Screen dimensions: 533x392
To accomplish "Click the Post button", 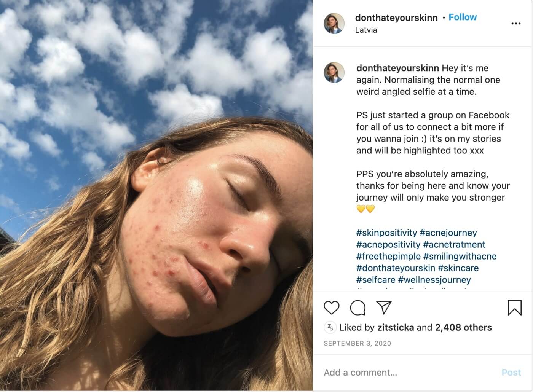I will coord(511,372).
